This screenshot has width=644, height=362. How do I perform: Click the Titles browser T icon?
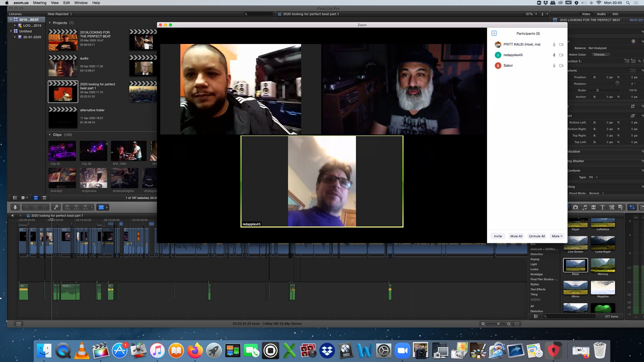(x=602, y=207)
